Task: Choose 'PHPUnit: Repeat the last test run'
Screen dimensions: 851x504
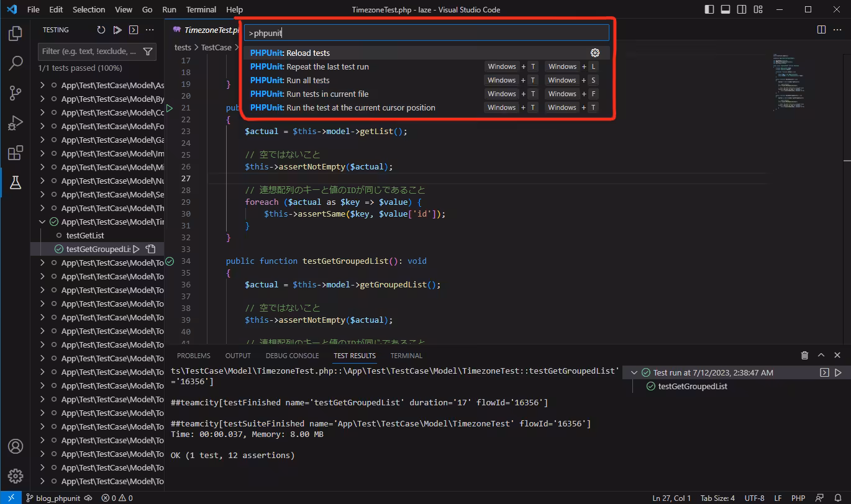Action: pos(426,66)
